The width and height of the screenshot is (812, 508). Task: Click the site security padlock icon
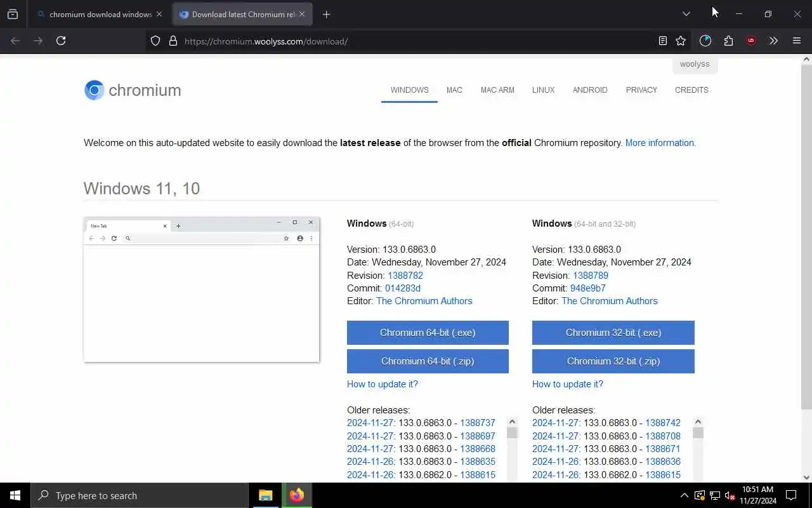173,41
